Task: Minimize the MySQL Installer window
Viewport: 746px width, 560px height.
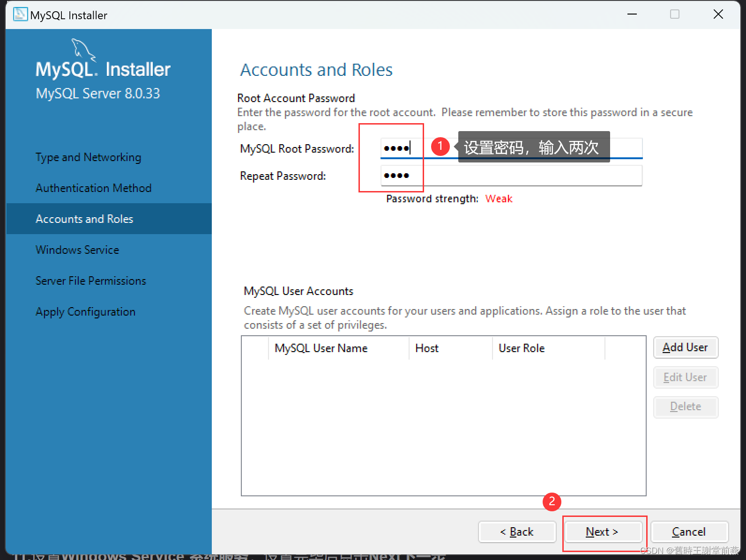Action: 632,15
